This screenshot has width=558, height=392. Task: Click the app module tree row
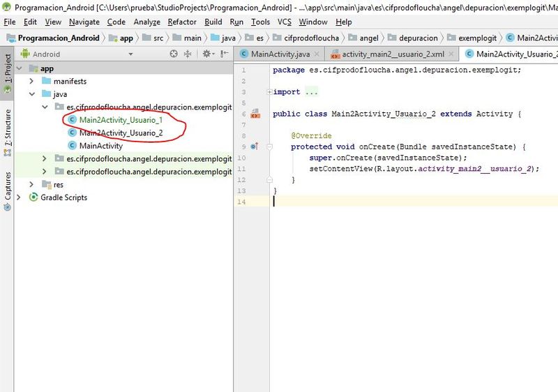(123, 68)
